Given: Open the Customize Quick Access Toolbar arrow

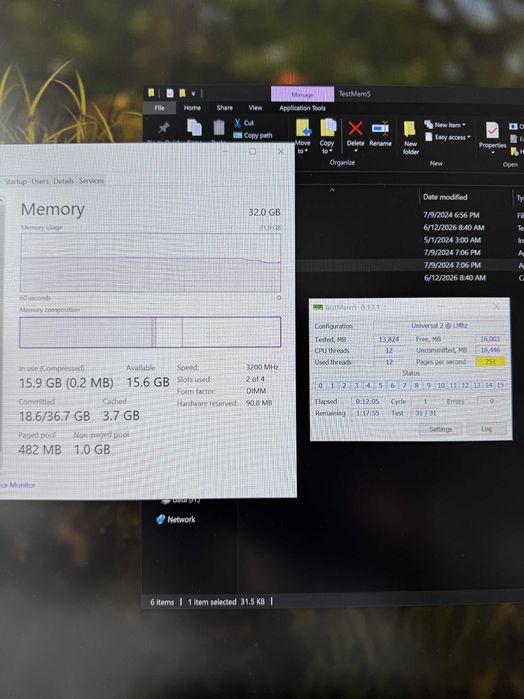Looking at the screenshot, I should pos(193,94).
